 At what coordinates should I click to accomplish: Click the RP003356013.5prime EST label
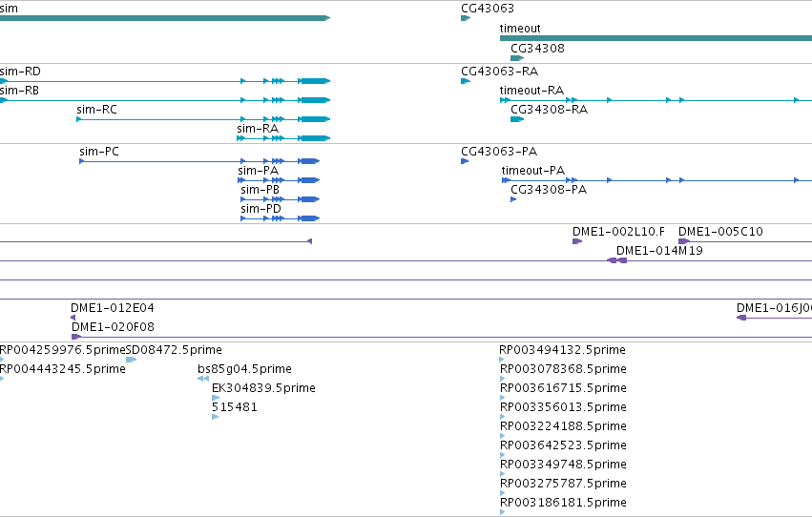coord(563,408)
